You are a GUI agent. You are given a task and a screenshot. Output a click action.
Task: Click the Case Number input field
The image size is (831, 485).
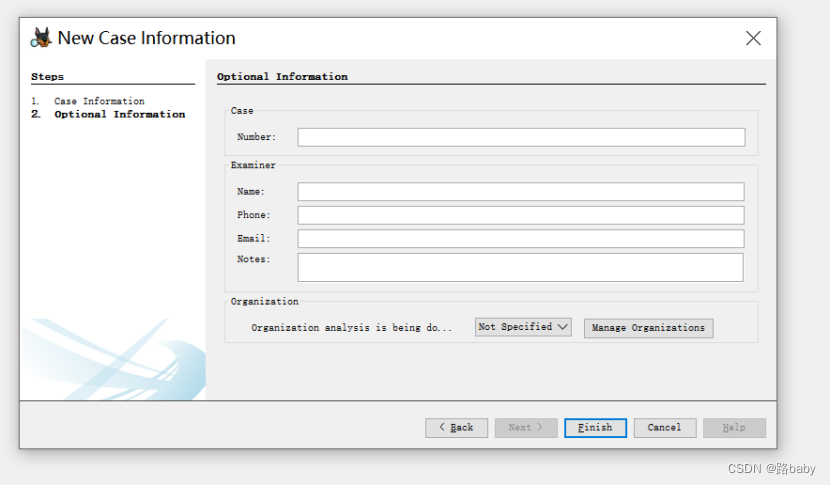tap(521, 137)
